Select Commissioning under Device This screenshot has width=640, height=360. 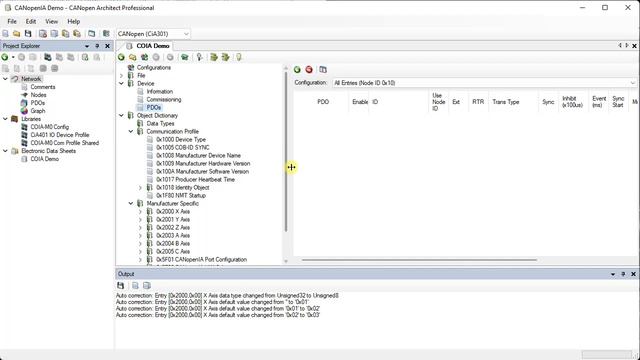[164, 100]
